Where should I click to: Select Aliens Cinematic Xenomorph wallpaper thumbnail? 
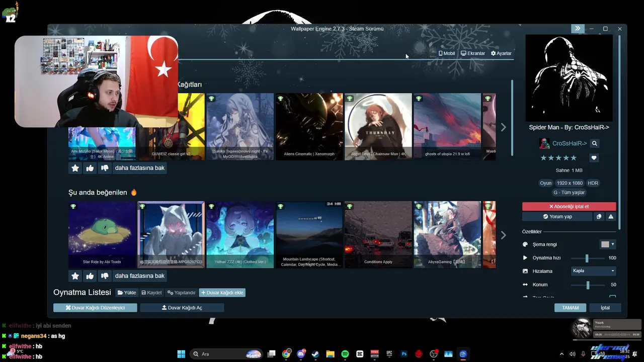coord(309,127)
